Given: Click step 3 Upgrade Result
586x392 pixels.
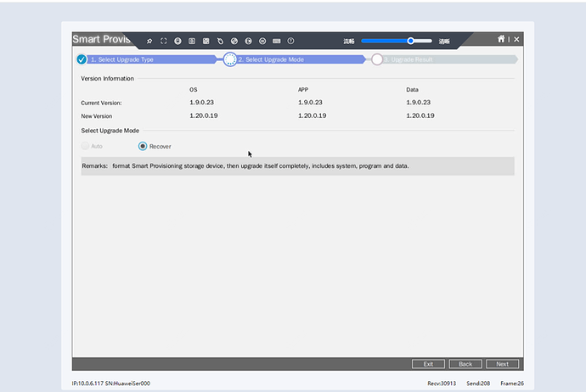Looking at the screenshot, I should tap(377, 59).
